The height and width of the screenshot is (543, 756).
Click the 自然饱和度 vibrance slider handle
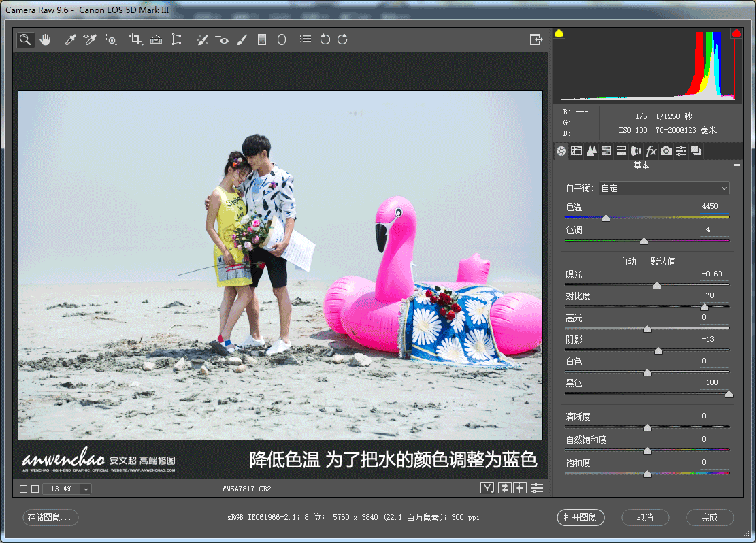point(648,450)
